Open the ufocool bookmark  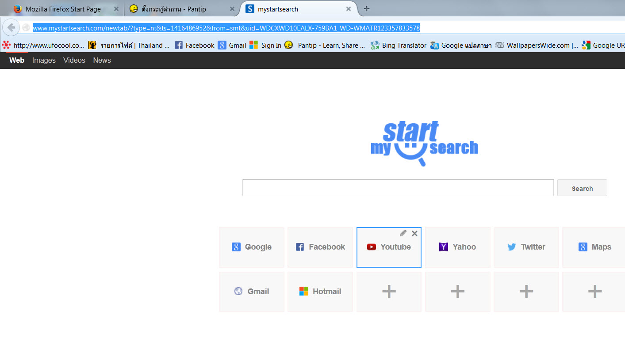pyautogui.click(x=43, y=45)
